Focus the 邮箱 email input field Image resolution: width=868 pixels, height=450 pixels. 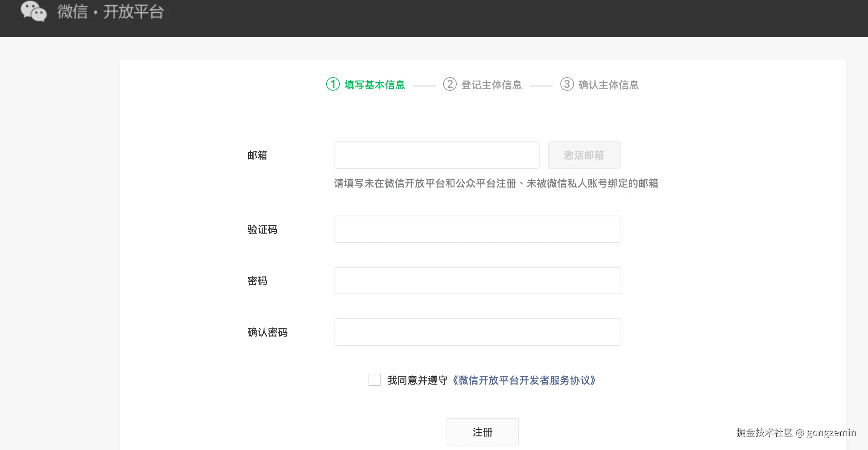tap(436, 155)
